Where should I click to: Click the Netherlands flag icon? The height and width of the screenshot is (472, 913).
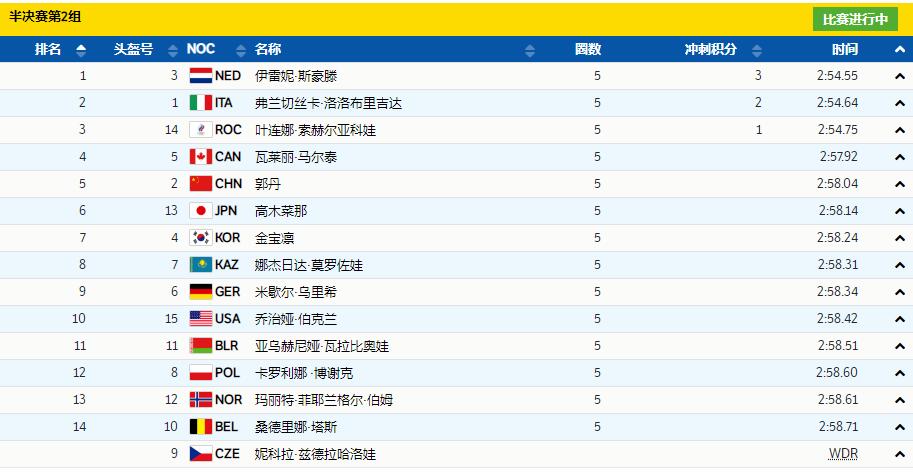[201, 76]
